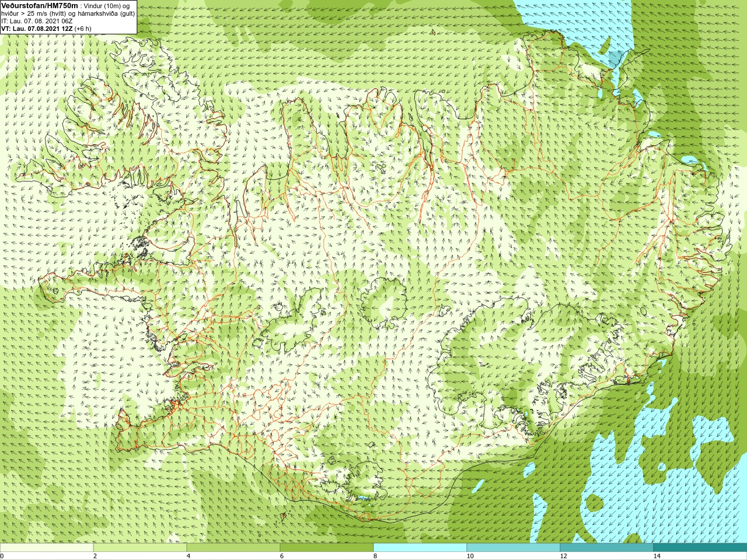Click the legend tick label '10'
This screenshot has width=747, height=560.
(x=470, y=556)
